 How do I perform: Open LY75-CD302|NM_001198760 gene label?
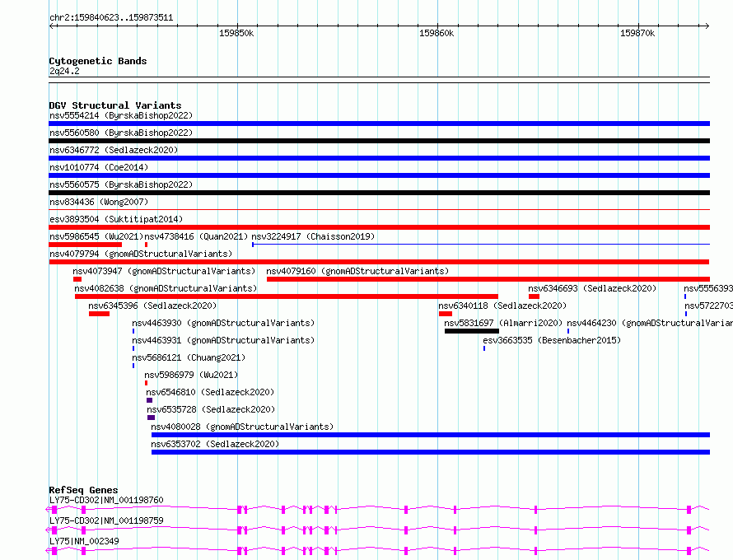106,500
